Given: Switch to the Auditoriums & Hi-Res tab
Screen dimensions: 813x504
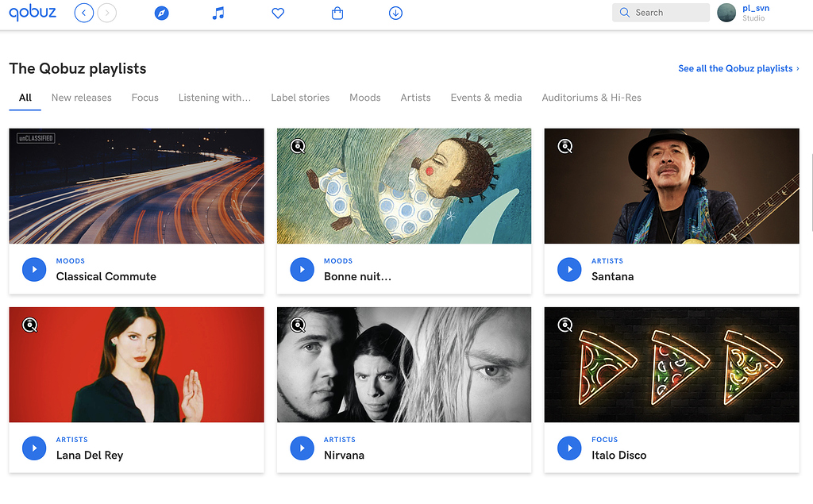Looking at the screenshot, I should (x=591, y=98).
